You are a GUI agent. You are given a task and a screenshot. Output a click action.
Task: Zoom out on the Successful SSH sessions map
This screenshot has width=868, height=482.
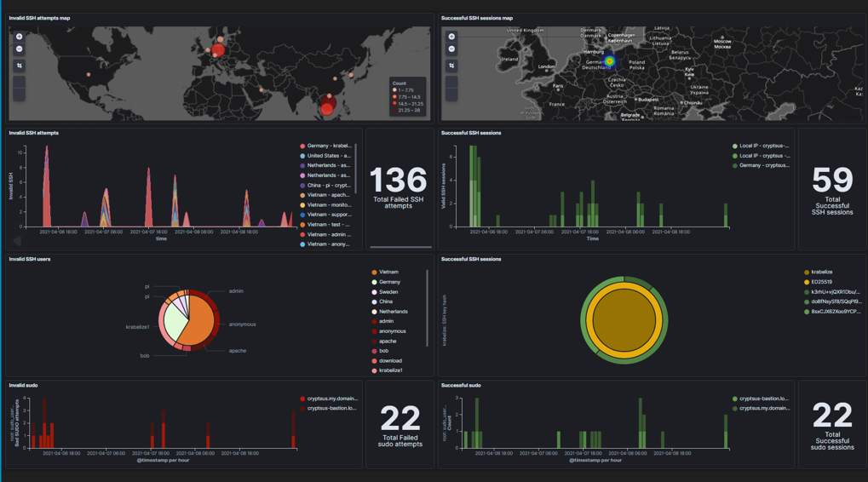451,49
